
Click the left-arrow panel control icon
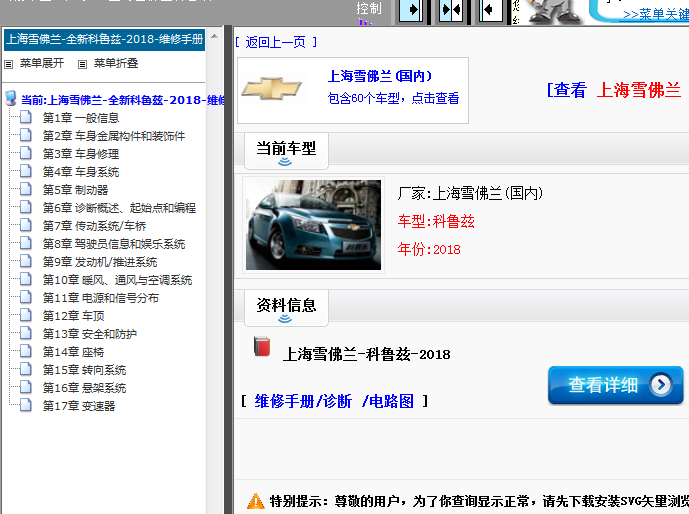[491, 10]
